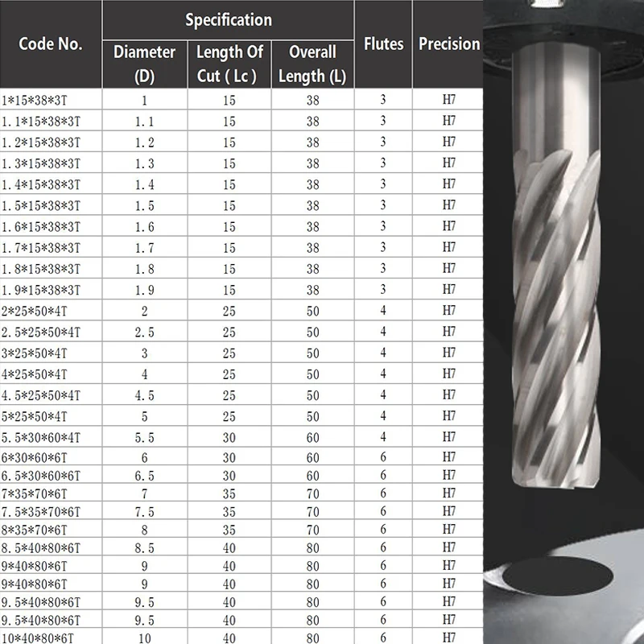Select the "Length Of Cut (Lc)" header
Image resolution: width=644 pixels, height=644 pixels.
tap(229, 64)
